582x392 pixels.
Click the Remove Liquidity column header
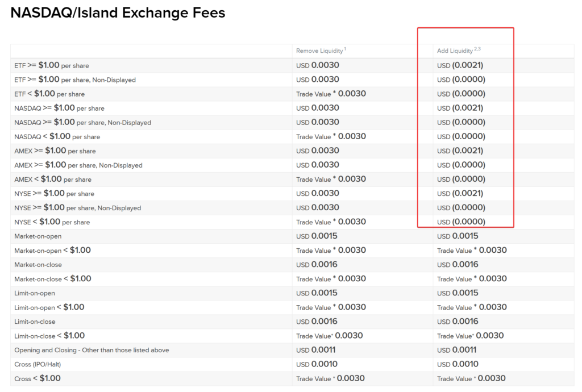(319, 51)
